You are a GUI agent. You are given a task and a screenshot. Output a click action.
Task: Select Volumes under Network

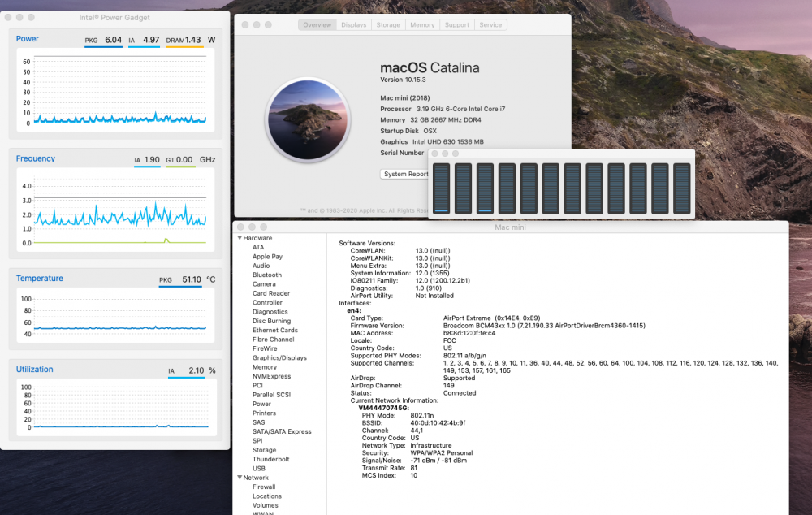coord(266,505)
